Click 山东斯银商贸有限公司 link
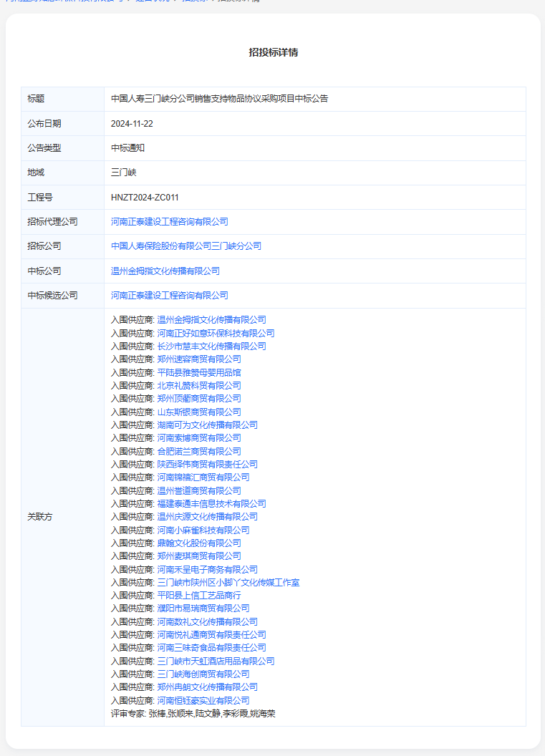 (199, 412)
